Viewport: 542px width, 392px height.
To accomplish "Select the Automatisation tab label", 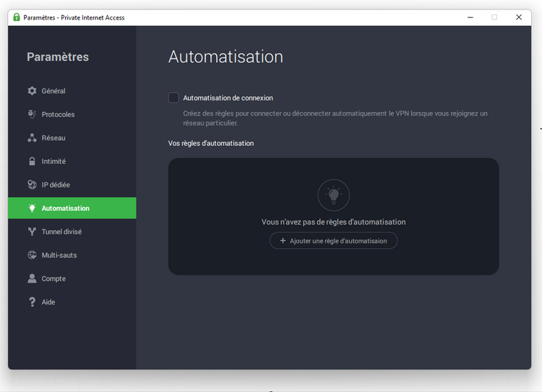I will [x=65, y=208].
